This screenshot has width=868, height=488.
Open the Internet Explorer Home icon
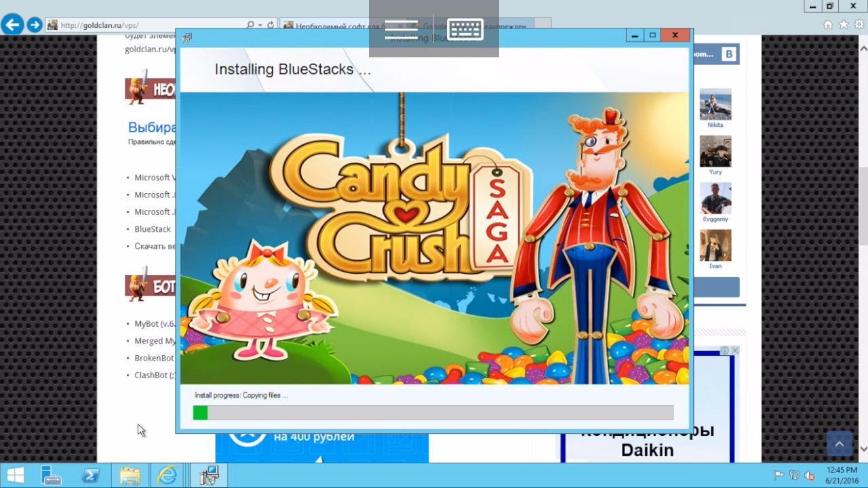(828, 24)
